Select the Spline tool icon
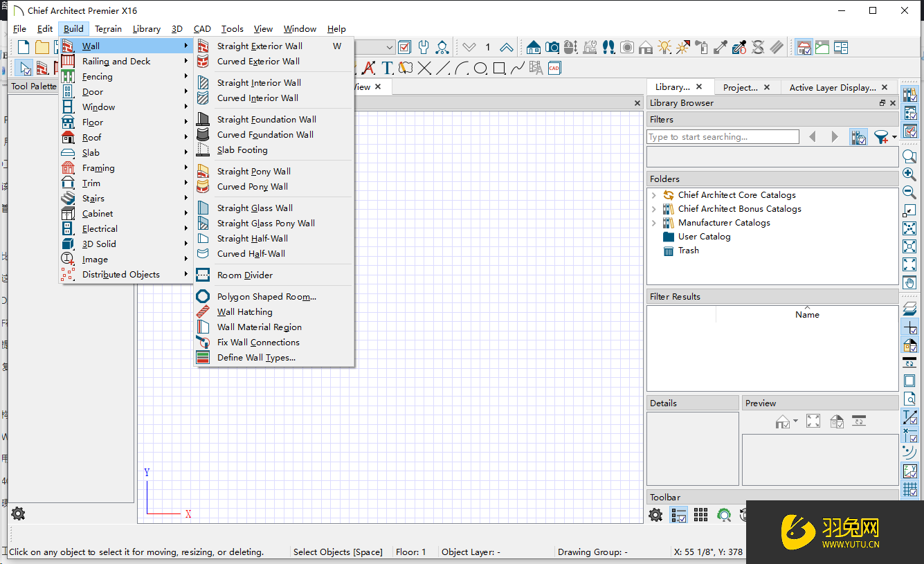 point(518,68)
